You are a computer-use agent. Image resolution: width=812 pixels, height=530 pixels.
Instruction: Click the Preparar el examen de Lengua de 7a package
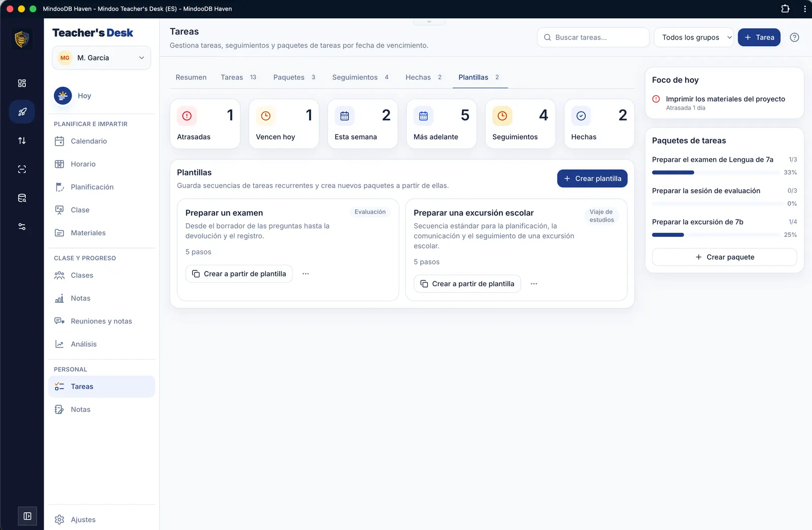point(713,160)
